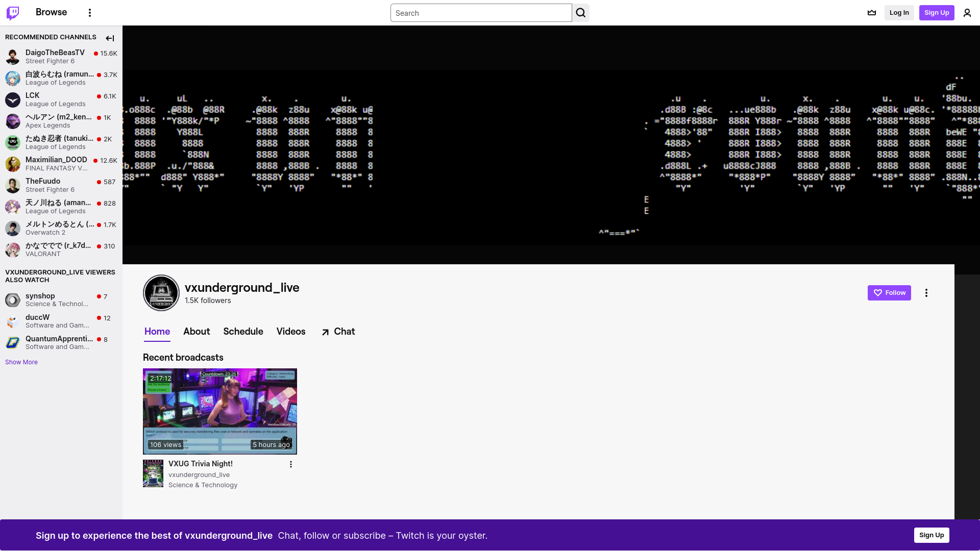
Task: Switch to the Home tab
Action: (x=157, y=332)
